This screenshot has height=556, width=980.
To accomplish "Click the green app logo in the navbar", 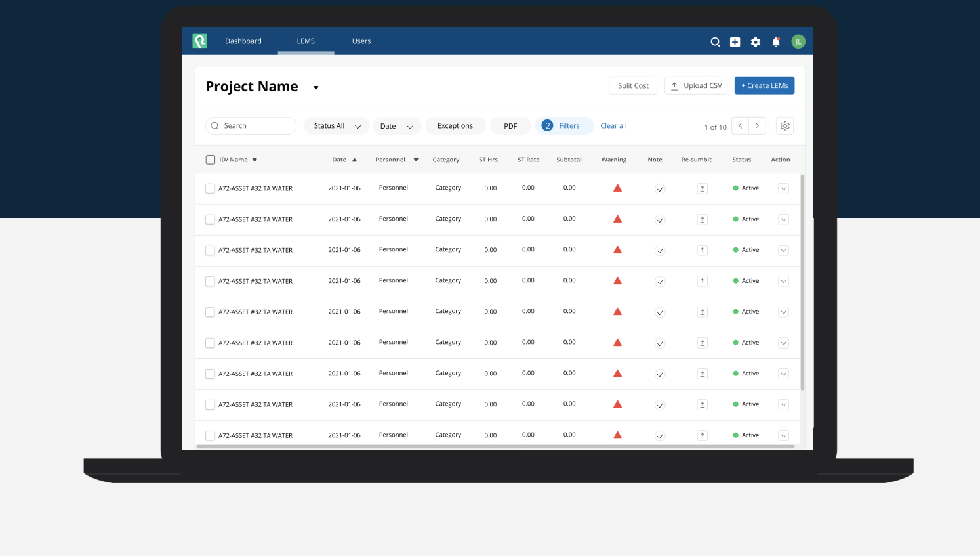I will tap(199, 41).
